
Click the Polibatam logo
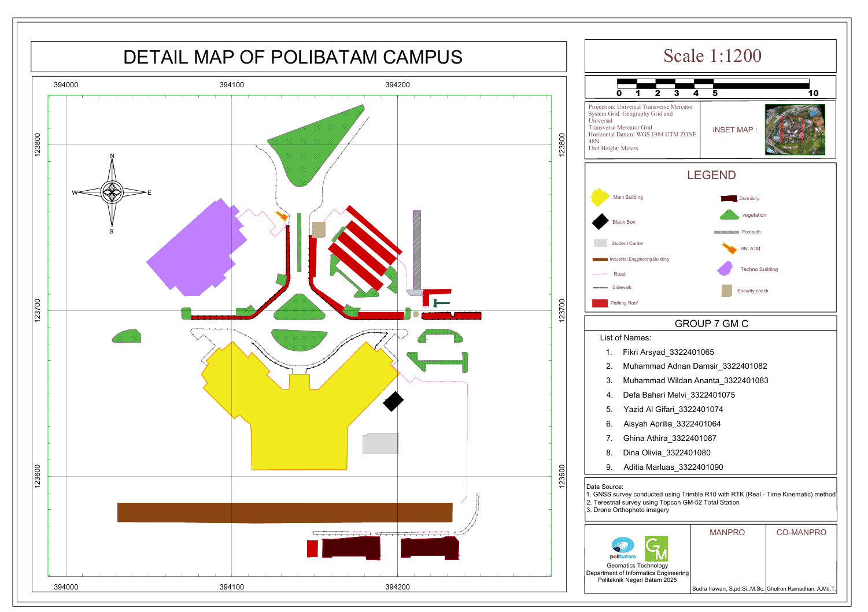(x=623, y=548)
